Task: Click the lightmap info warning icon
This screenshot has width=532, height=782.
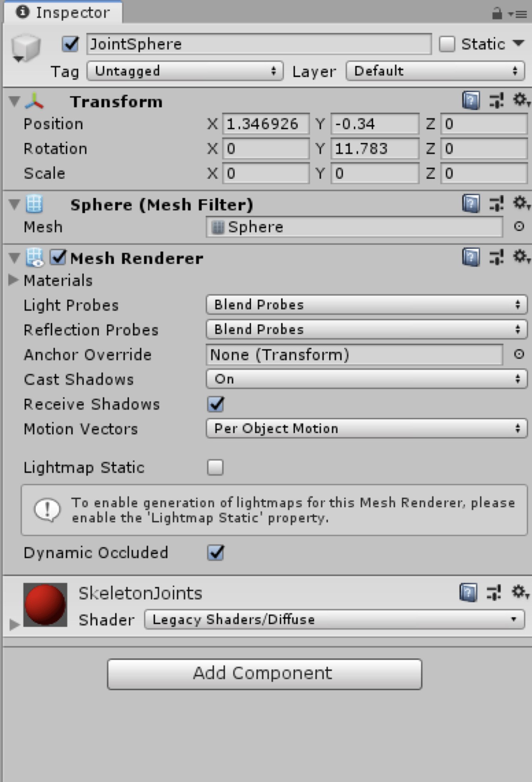Action: (x=48, y=510)
